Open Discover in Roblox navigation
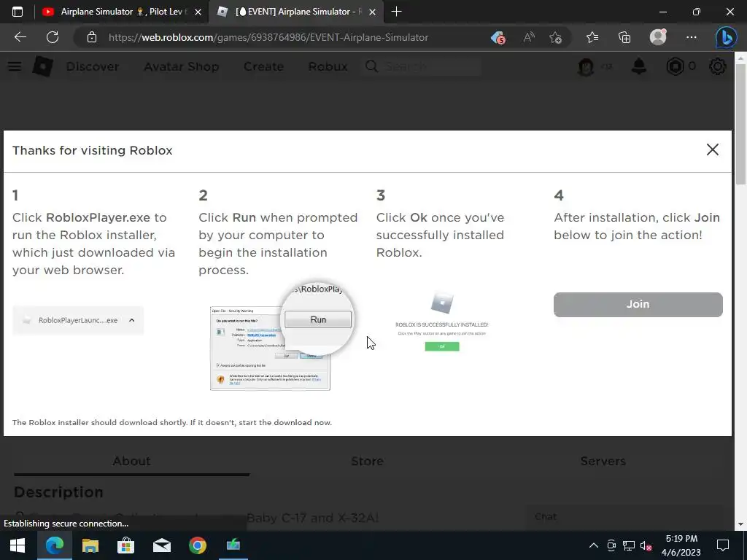Viewport: 747px width, 560px height. [93, 66]
